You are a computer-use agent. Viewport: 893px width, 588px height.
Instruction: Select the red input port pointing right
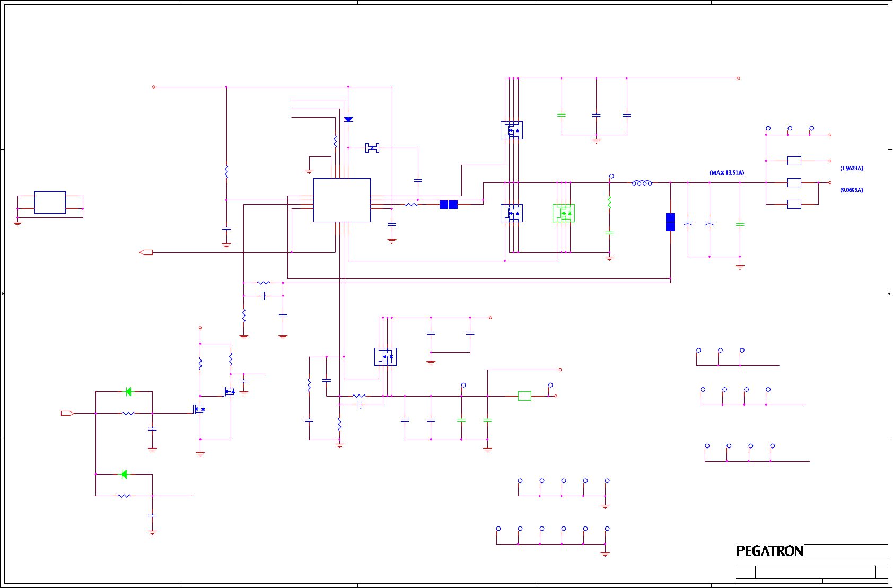[67, 413]
